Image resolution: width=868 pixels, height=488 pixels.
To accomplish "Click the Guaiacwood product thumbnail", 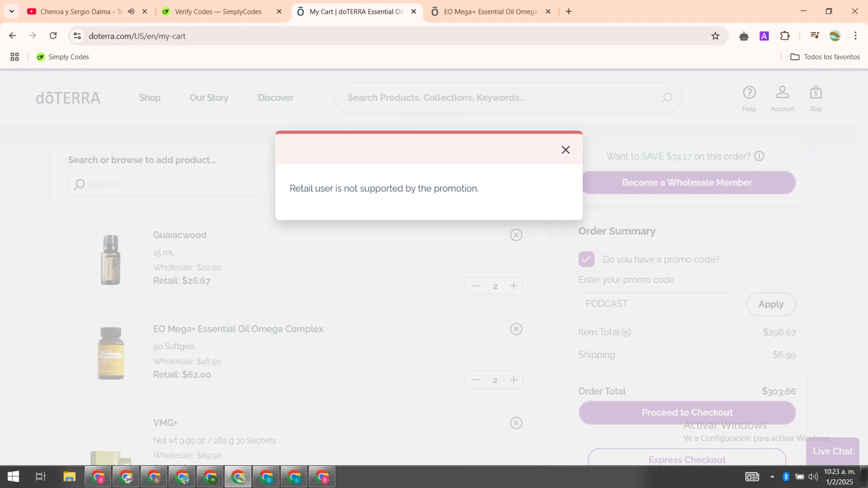I will [x=111, y=260].
